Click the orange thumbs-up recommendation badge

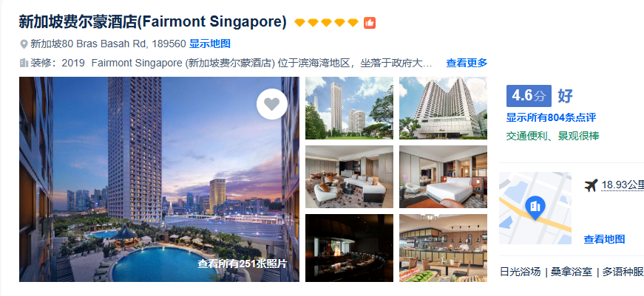click(370, 23)
